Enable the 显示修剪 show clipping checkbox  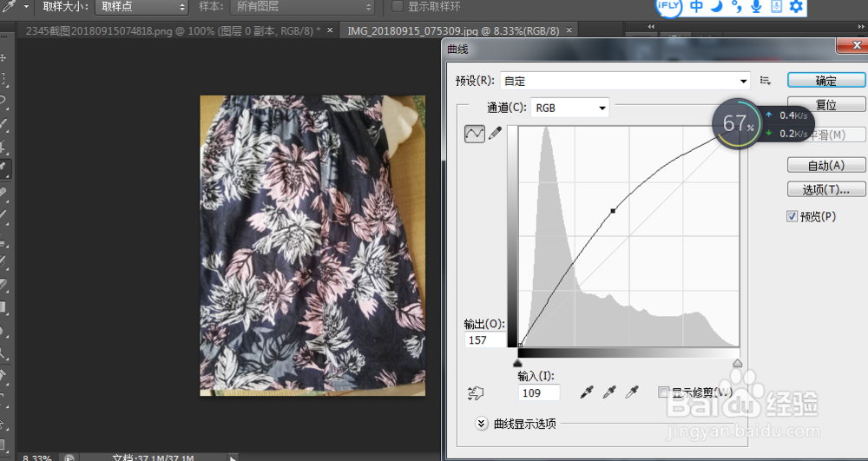click(x=663, y=392)
